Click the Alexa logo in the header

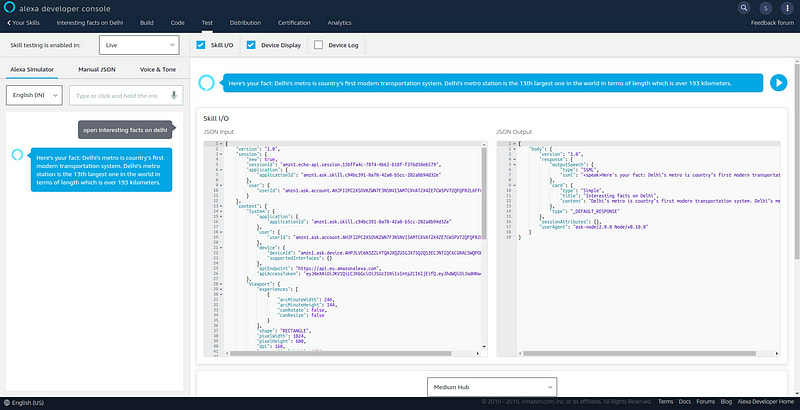(x=9, y=7)
